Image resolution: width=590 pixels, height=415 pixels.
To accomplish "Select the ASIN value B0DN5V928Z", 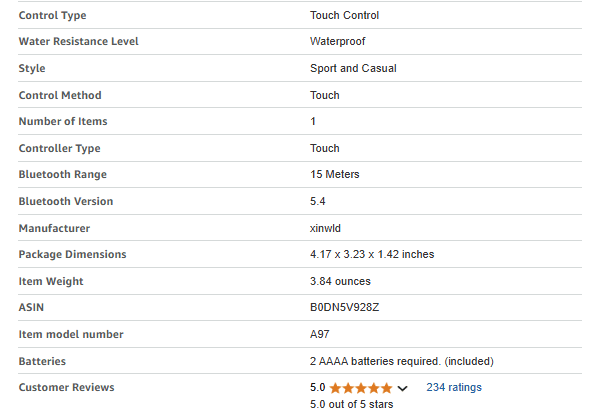I will (344, 307).
